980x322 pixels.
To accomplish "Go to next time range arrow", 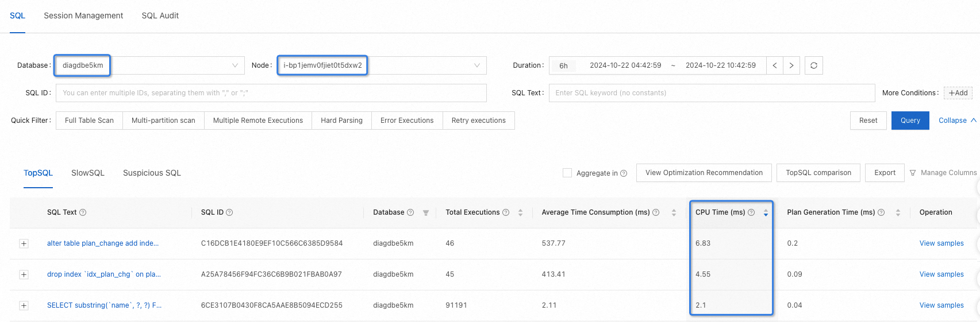I will click(791, 65).
